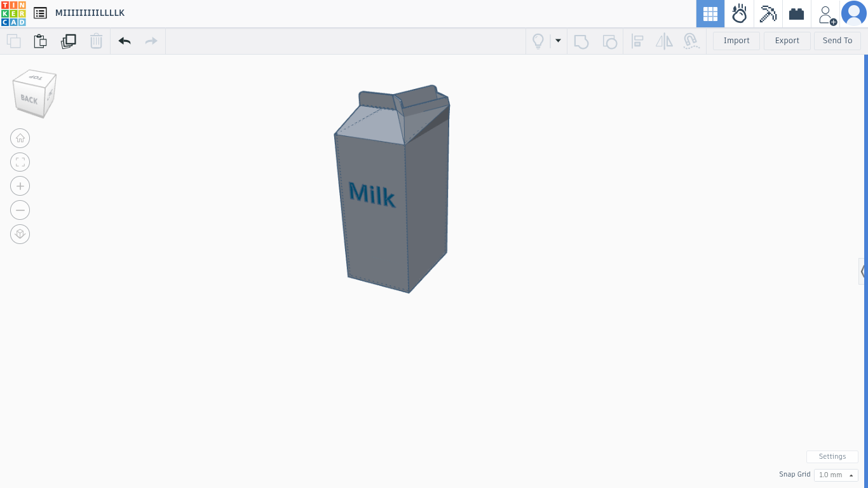
Task: Open Sim Lab apple icon
Action: coord(739,13)
